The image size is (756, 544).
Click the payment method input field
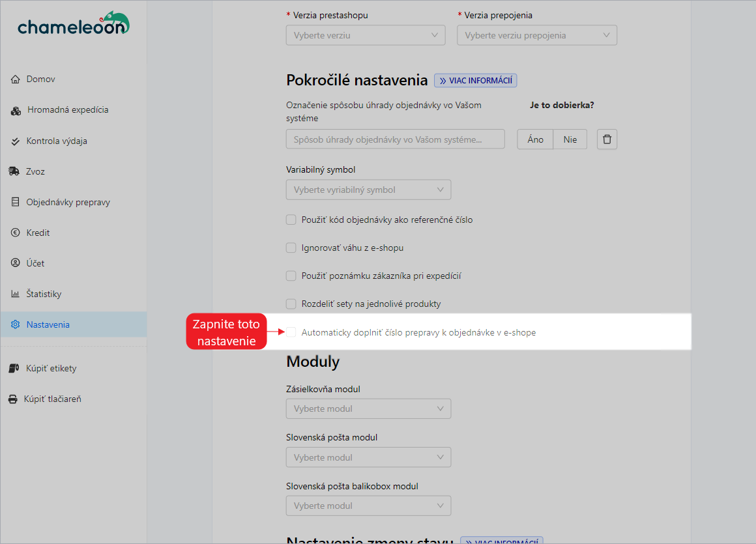coord(395,139)
